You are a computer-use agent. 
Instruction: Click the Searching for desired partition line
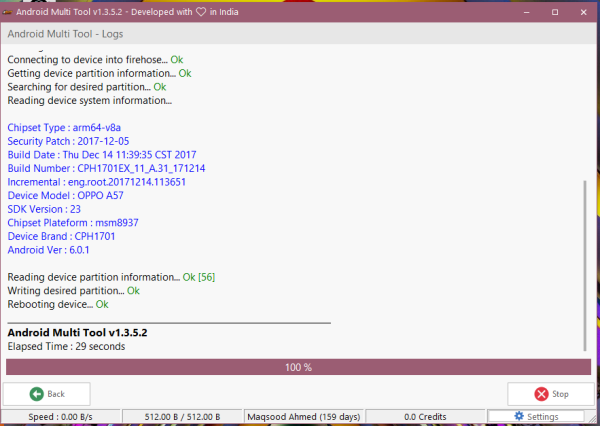click(87, 87)
